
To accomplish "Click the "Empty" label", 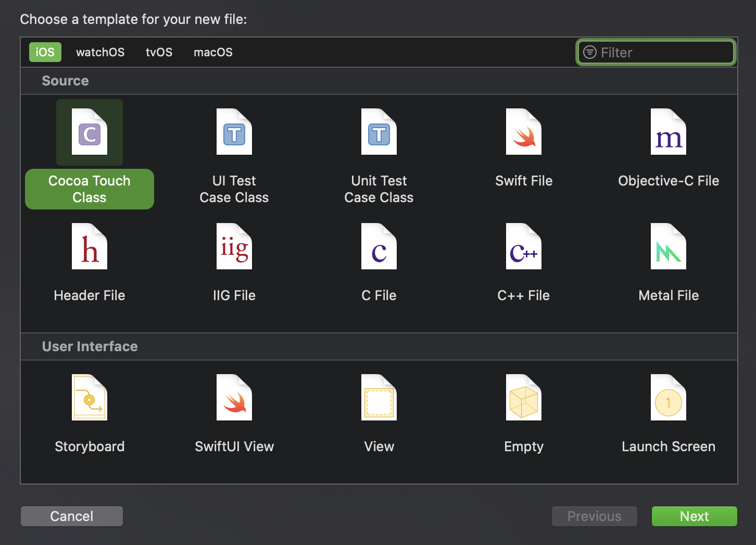I will click(524, 447).
